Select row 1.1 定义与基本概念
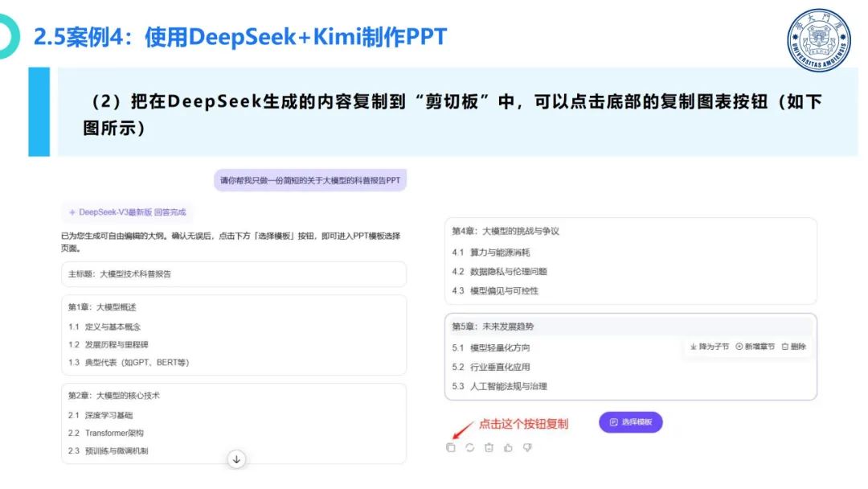The height and width of the screenshot is (489, 868). [x=104, y=327]
